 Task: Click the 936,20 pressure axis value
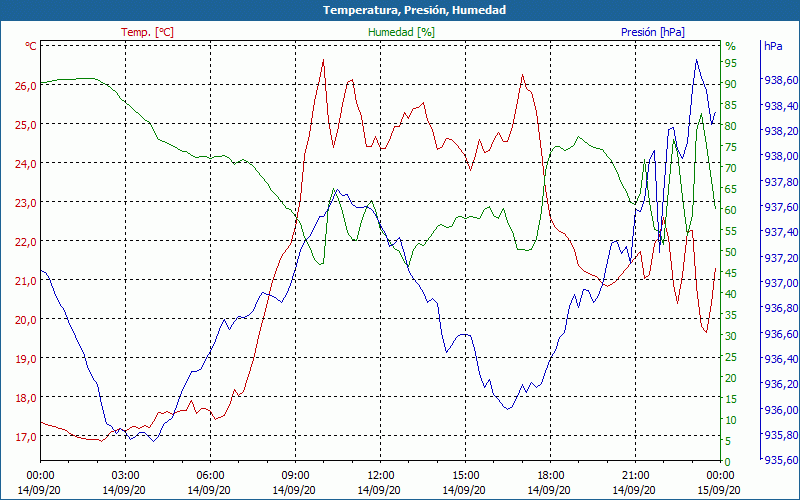click(x=781, y=384)
